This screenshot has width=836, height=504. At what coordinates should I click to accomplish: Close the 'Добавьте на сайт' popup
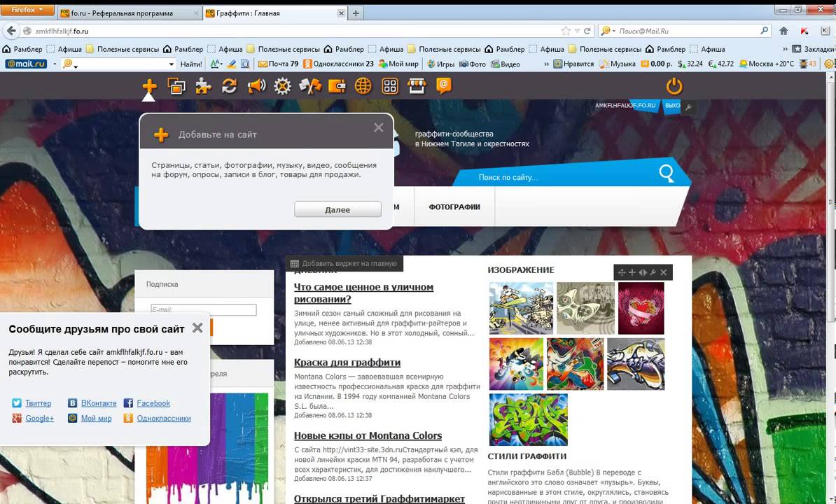pyautogui.click(x=379, y=127)
